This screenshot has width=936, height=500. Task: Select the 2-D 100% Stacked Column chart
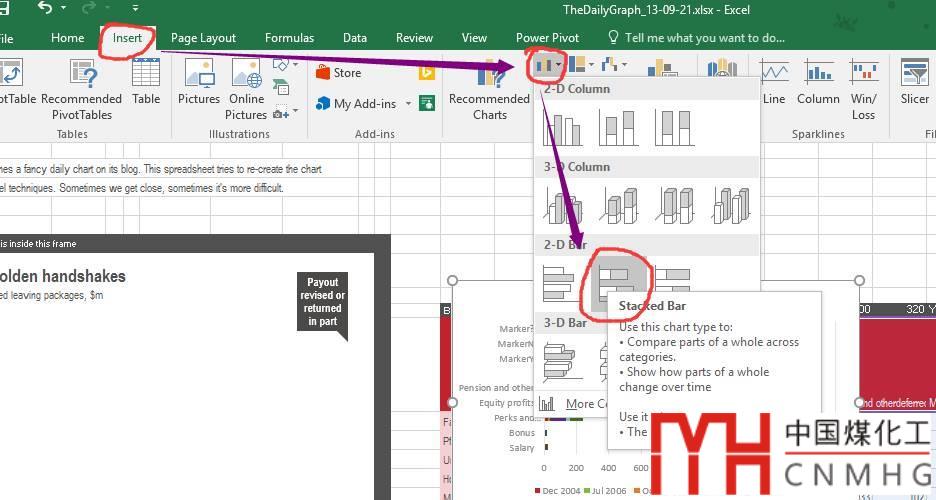coord(674,128)
